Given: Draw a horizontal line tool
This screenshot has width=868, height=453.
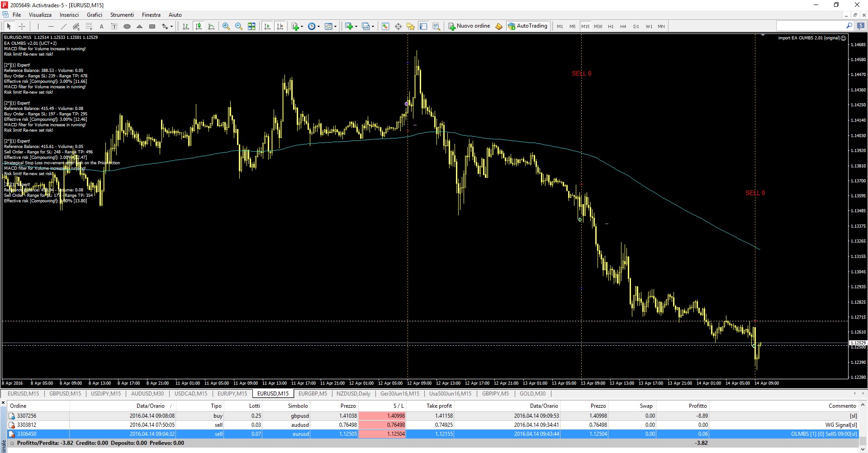Looking at the screenshot, I should (51, 26).
